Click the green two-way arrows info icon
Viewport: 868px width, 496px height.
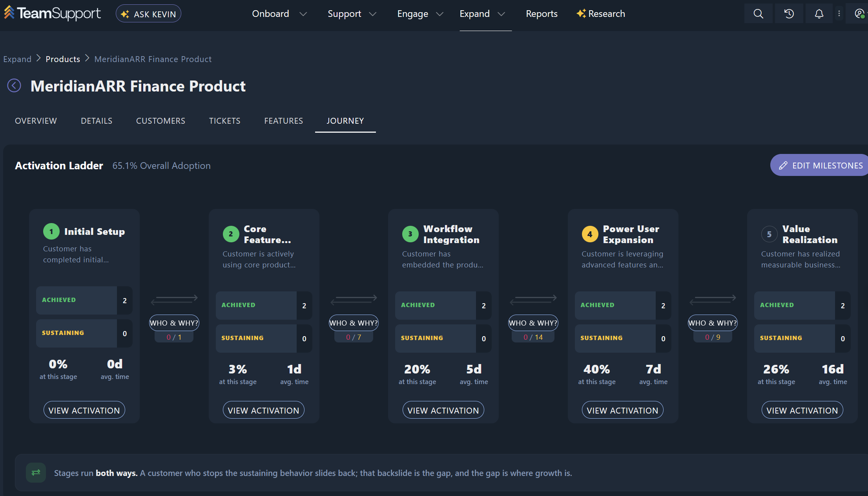(x=36, y=472)
